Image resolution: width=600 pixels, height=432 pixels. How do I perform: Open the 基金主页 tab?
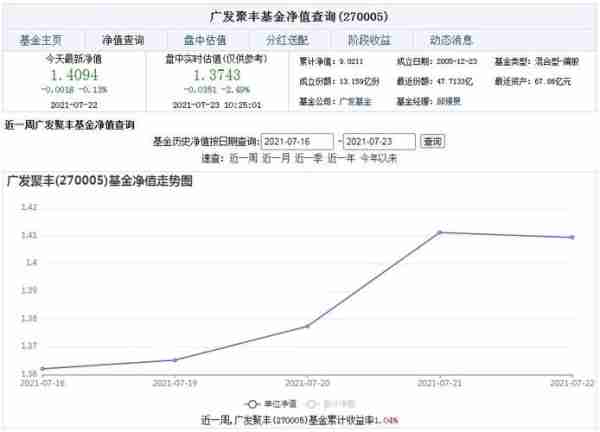tap(41, 40)
